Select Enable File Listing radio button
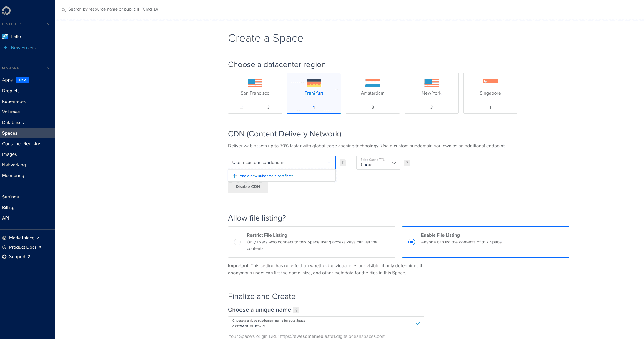This screenshot has width=644, height=339. click(412, 242)
